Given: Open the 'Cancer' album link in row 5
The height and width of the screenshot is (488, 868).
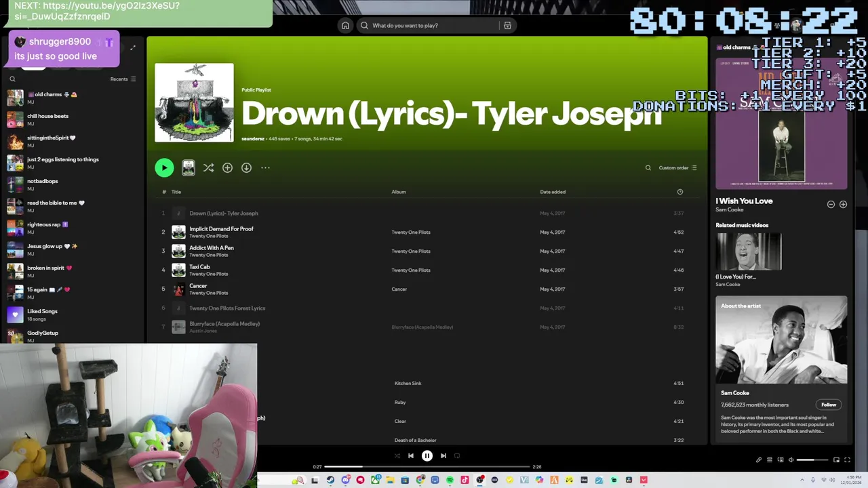Looking at the screenshot, I should click(399, 289).
